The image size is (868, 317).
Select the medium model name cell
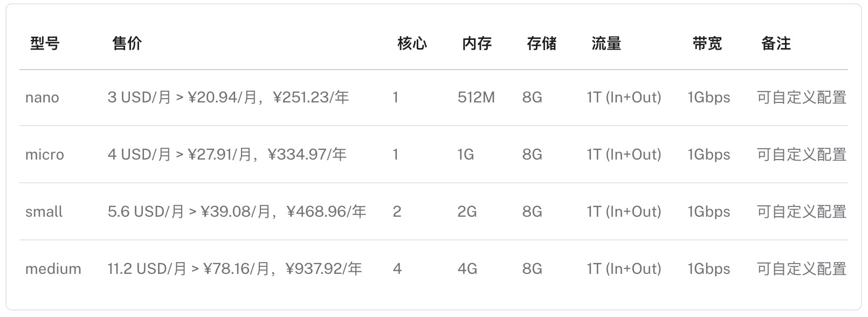coord(53,269)
